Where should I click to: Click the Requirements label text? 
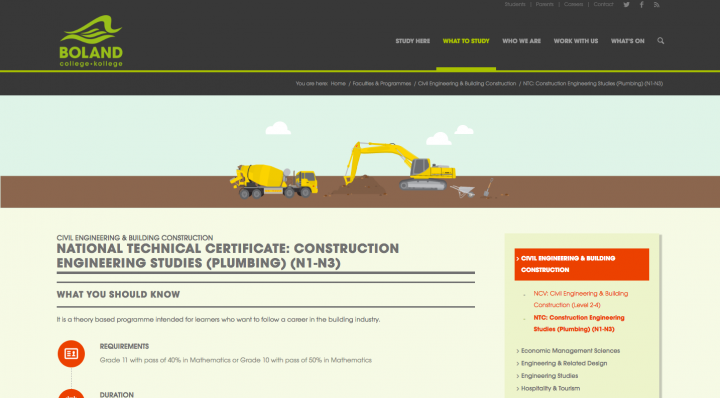[x=124, y=347]
